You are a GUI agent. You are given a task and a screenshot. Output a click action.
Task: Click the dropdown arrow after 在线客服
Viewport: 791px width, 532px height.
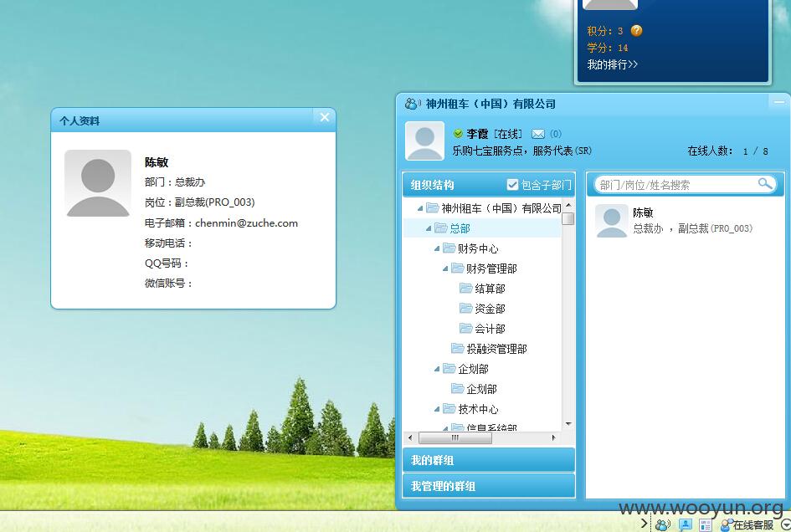point(786,525)
